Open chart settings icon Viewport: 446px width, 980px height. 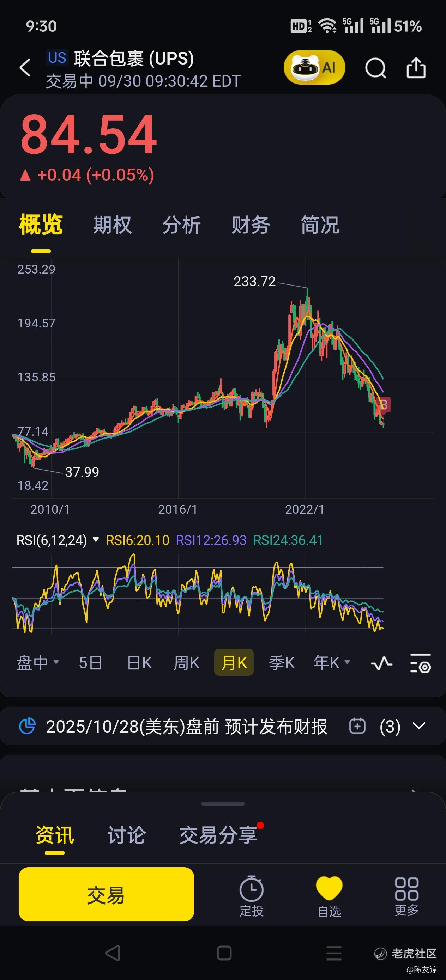[421, 663]
